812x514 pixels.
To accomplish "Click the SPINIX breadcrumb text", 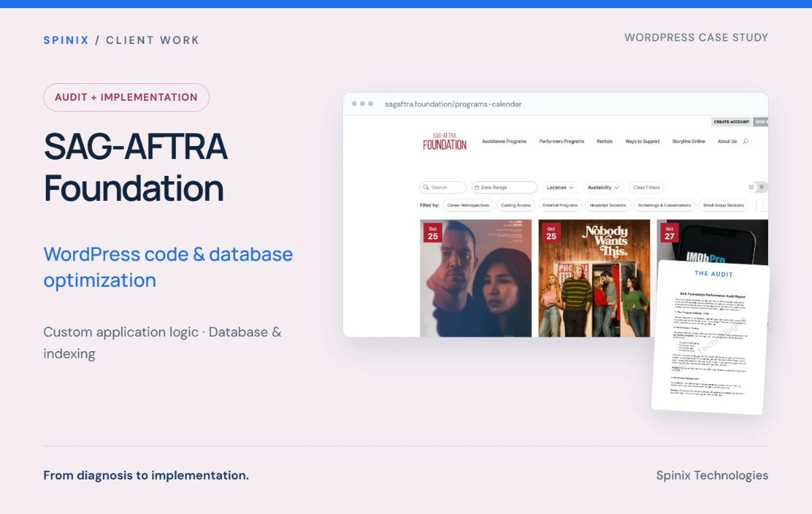I will (x=66, y=40).
